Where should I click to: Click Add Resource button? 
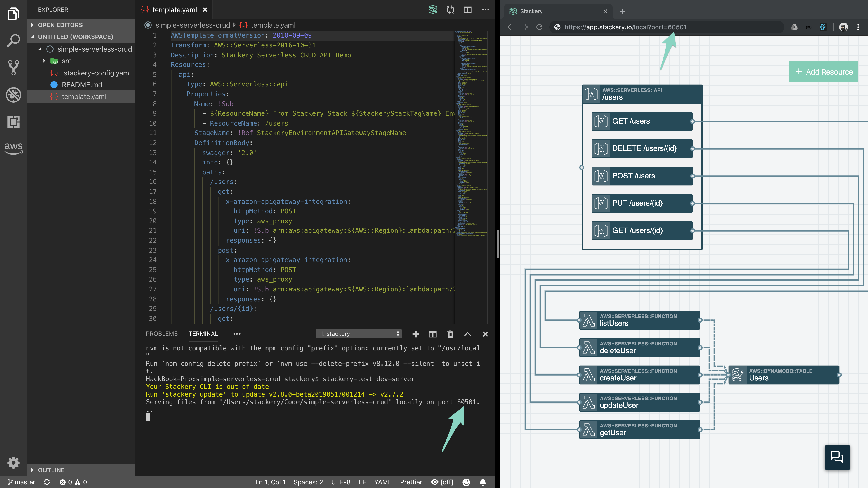(x=823, y=71)
